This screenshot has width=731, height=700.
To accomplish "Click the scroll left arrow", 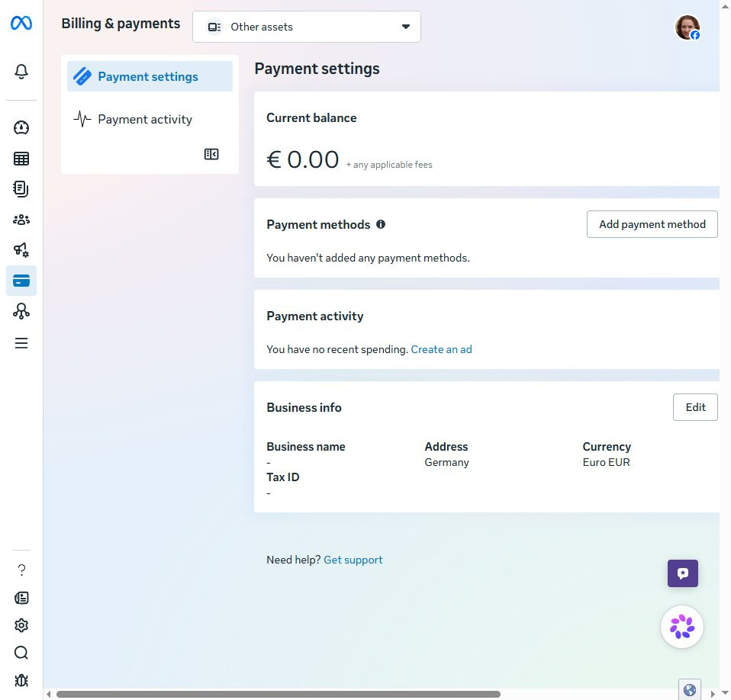I will pos(49,695).
